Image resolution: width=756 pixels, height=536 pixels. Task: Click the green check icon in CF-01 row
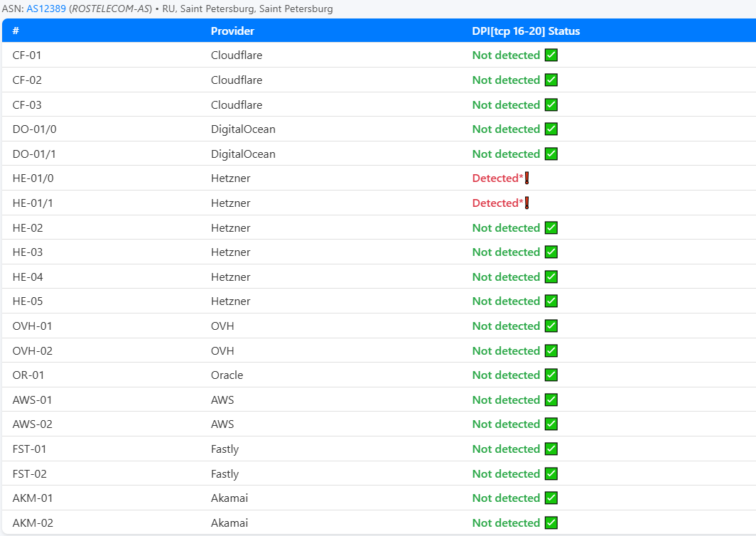click(551, 55)
